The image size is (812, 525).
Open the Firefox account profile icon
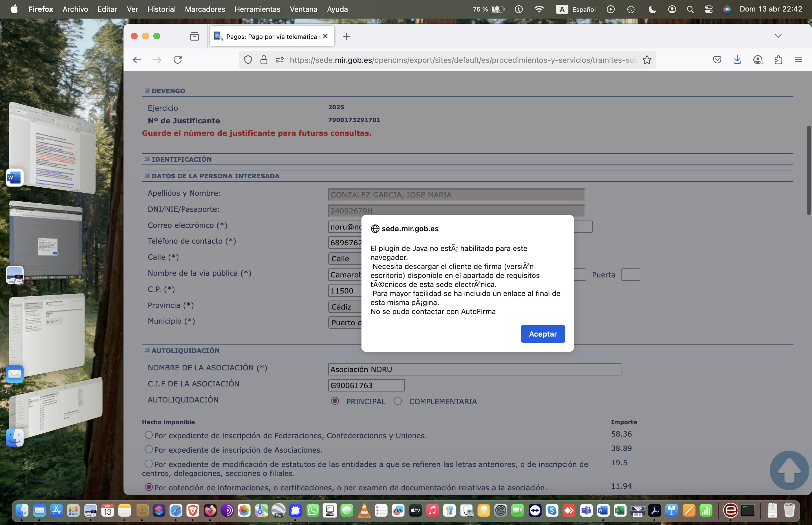pyautogui.click(x=758, y=60)
